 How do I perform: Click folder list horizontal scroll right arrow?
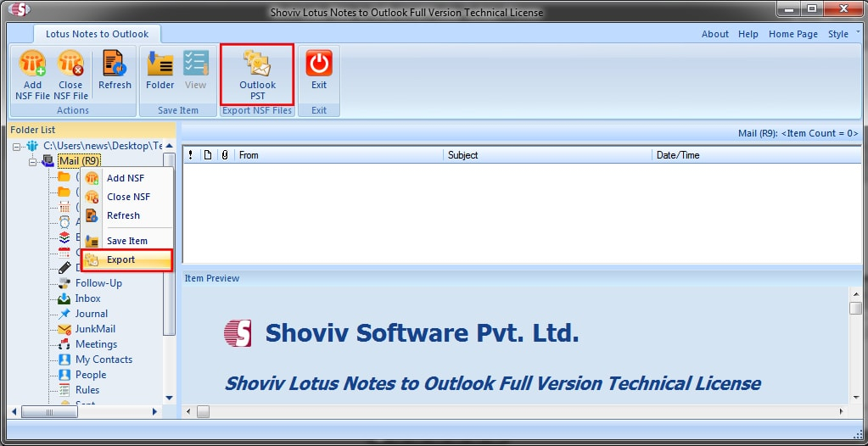[154, 412]
